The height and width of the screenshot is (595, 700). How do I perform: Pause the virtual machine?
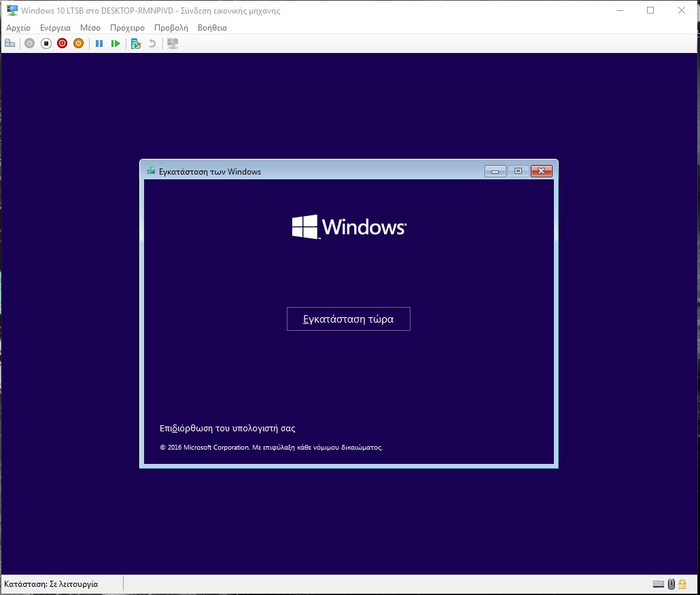coord(99,43)
